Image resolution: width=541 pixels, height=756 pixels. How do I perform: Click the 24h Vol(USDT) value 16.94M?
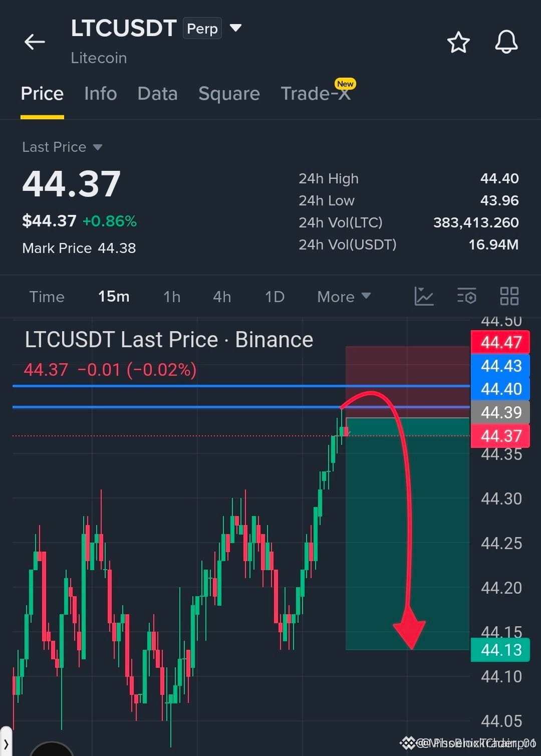tap(493, 244)
